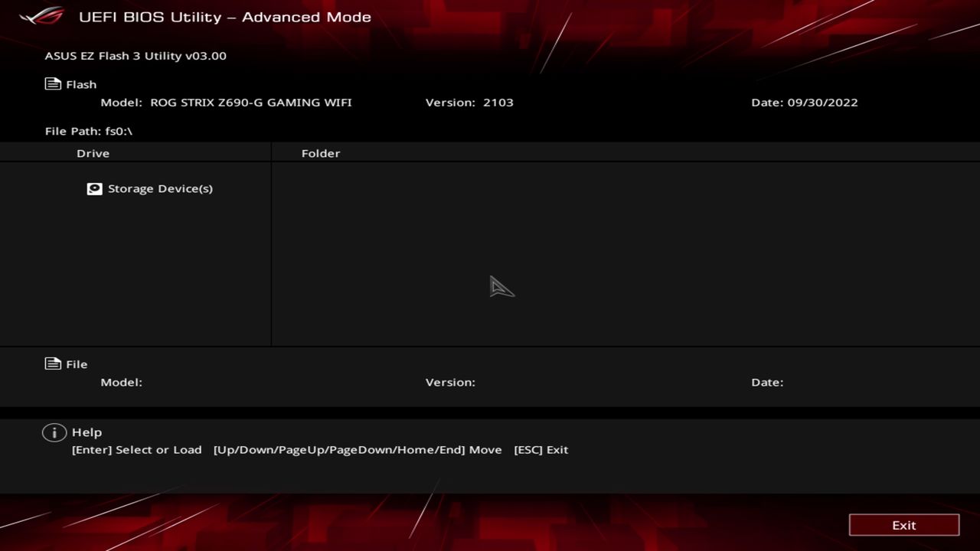Viewport: 980px width, 551px height.
Task: Click the File section Date label
Action: (x=767, y=382)
